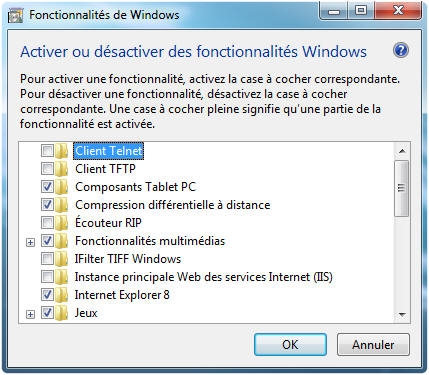Select the Client Telnet list entry
Viewport: 429px width, 375px height.
coord(109,151)
